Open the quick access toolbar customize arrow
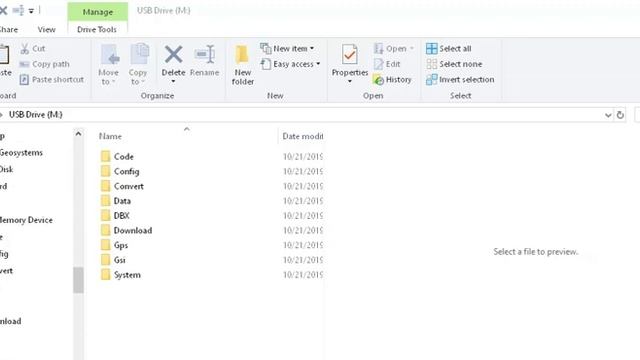 [x=31, y=11]
